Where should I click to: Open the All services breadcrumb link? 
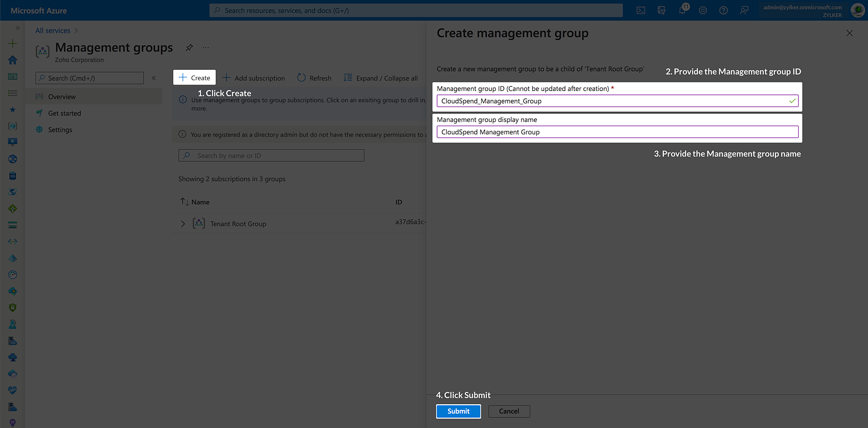(x=53, y=30)
